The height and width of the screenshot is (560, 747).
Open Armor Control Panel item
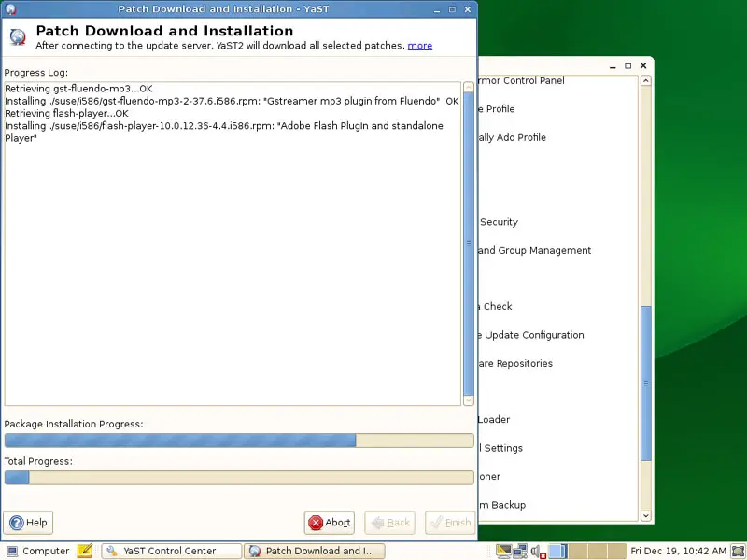point(521,80)
